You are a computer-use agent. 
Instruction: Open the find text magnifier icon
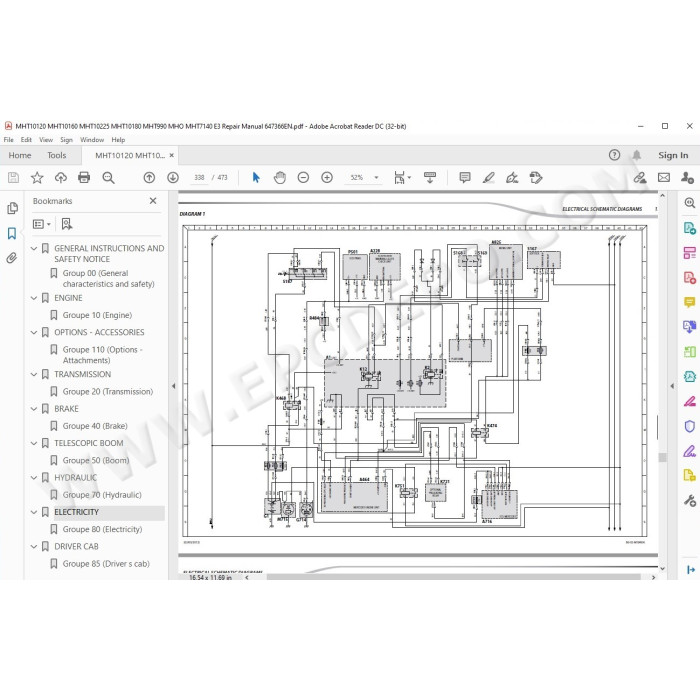coord(108,178)
